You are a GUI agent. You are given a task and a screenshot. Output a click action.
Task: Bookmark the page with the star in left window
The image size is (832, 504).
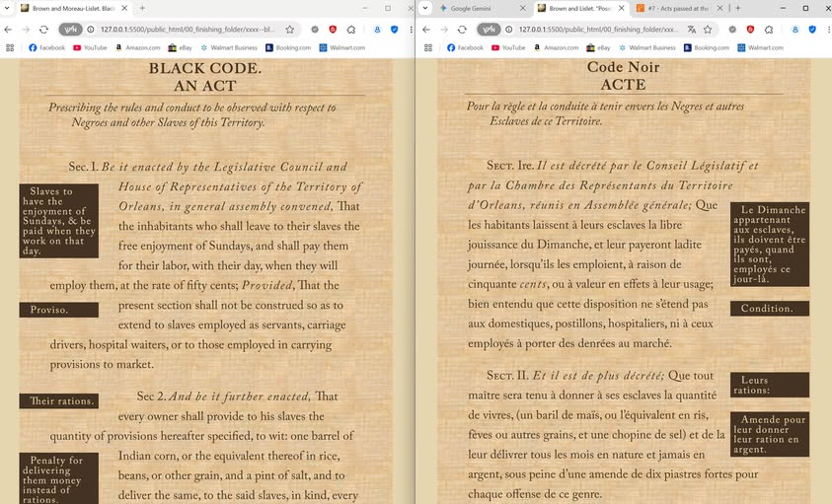pos(290,30)
